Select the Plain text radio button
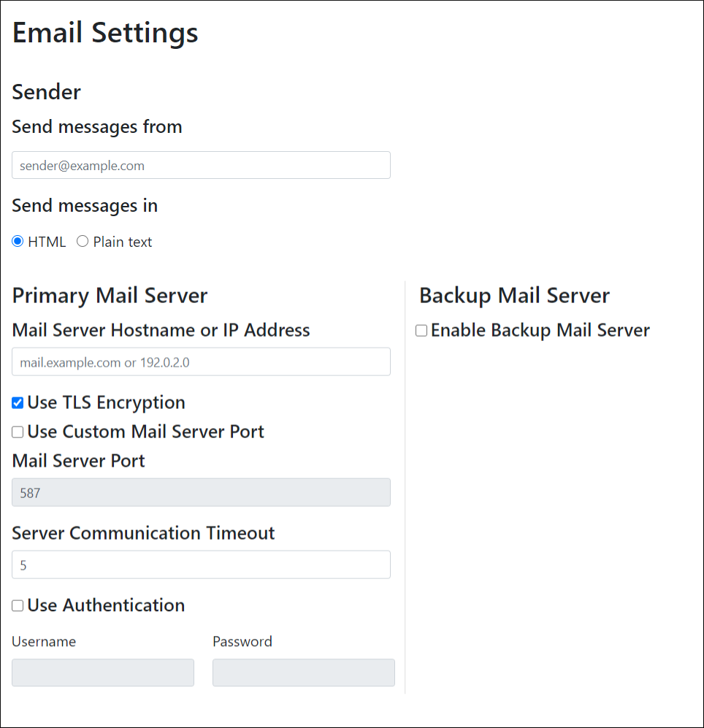The height and width of the screenshot is (728, 704). pyautogui.click(x=83, y=242)
